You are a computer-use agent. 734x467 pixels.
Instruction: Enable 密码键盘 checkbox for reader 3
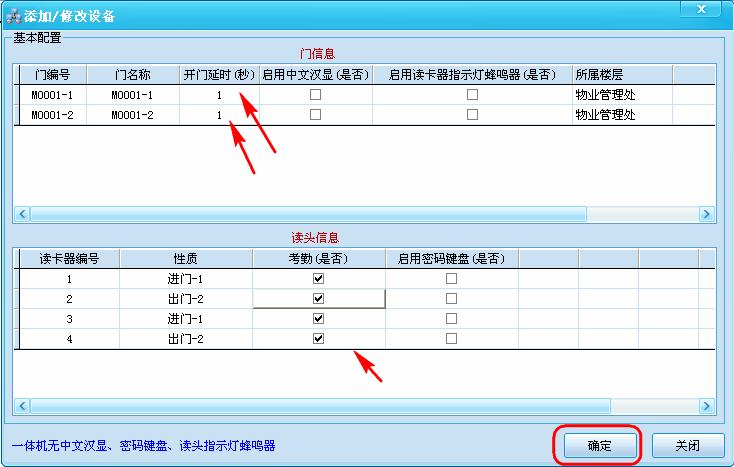[452, 319]
